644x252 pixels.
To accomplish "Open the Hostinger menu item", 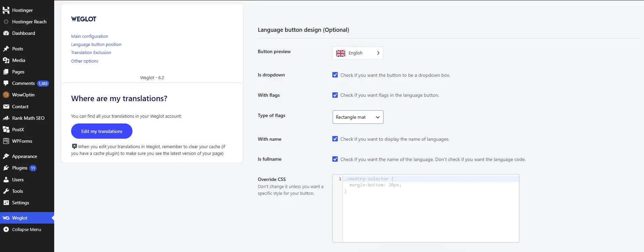I will point(27,10).
